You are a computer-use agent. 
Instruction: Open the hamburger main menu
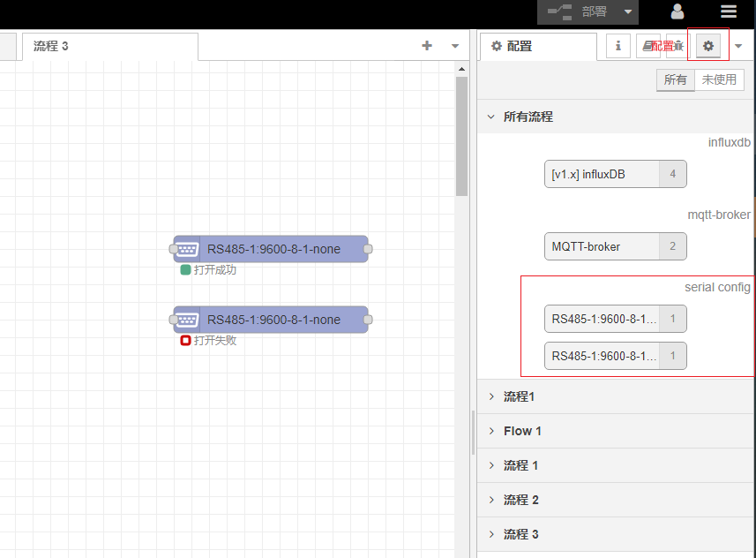coord(728,11)
